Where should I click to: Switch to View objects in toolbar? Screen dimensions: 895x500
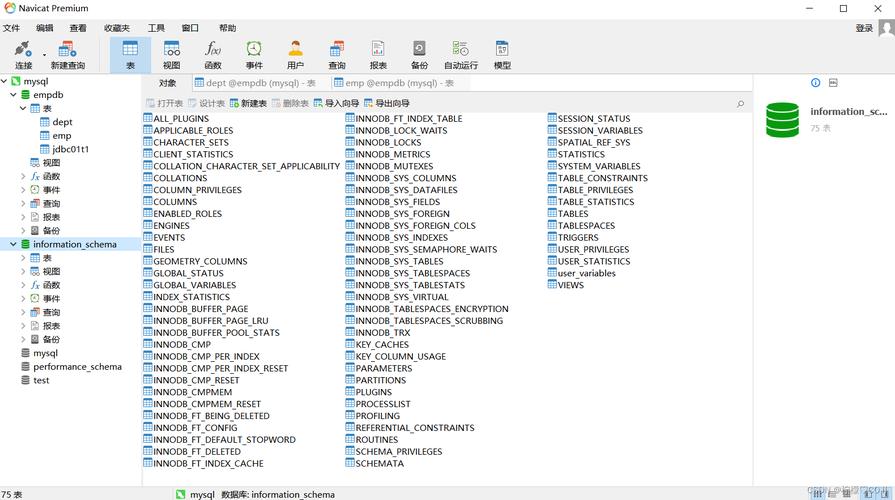(171, 55)
